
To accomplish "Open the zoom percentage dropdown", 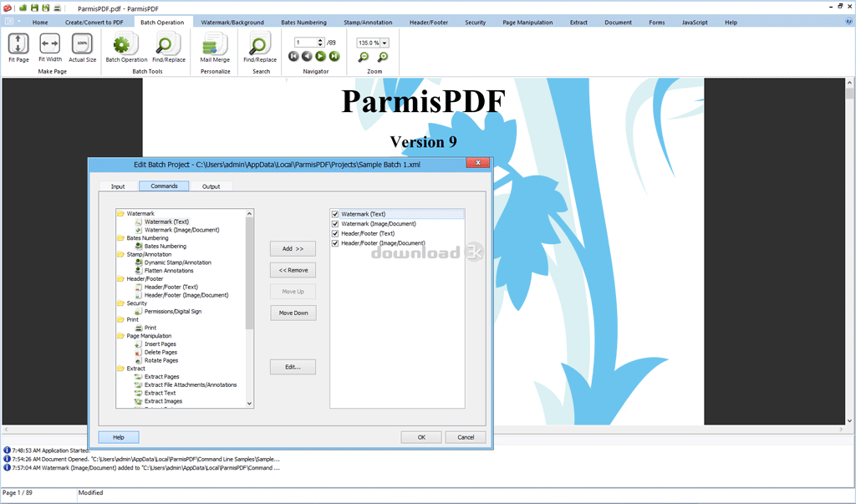I will tap(385, 43).
